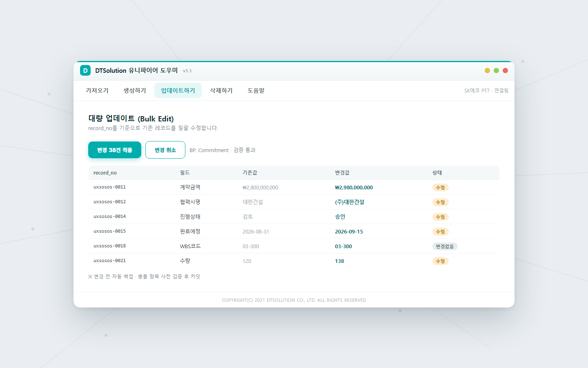
Task: Click the copyright footer text
Action: click(294, 300)
